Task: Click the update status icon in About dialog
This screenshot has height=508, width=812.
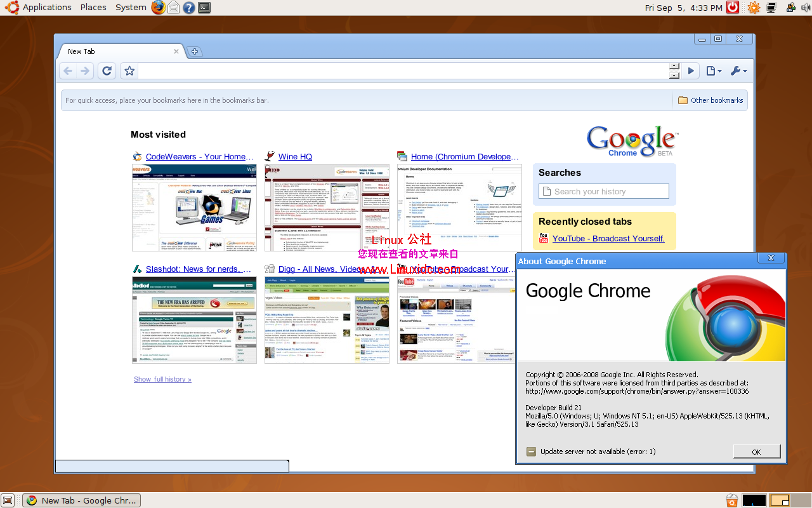Action: tap(531, 451)
